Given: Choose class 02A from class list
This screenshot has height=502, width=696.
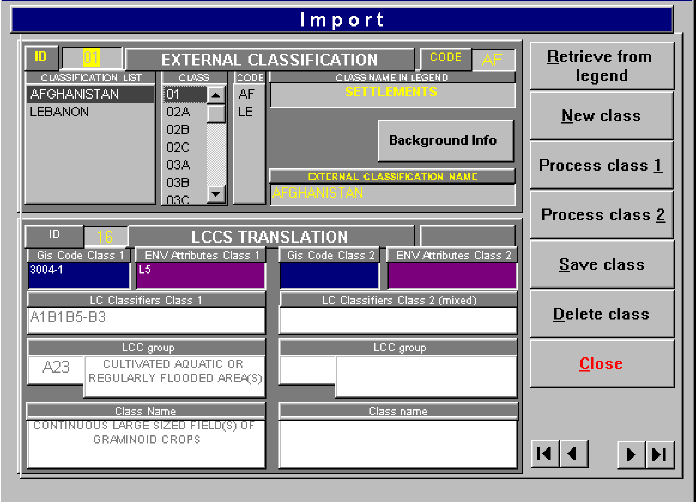Looking at the screenshot, I should tap(180, 112).
